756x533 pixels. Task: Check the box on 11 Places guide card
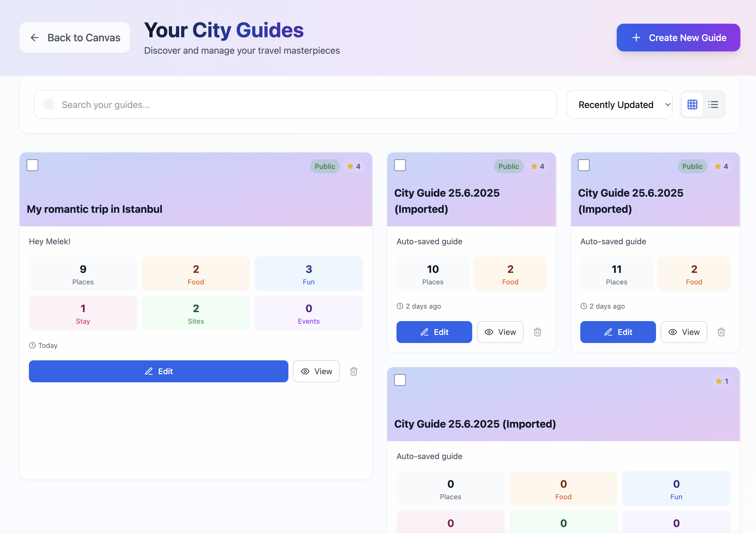click(583, 165)
